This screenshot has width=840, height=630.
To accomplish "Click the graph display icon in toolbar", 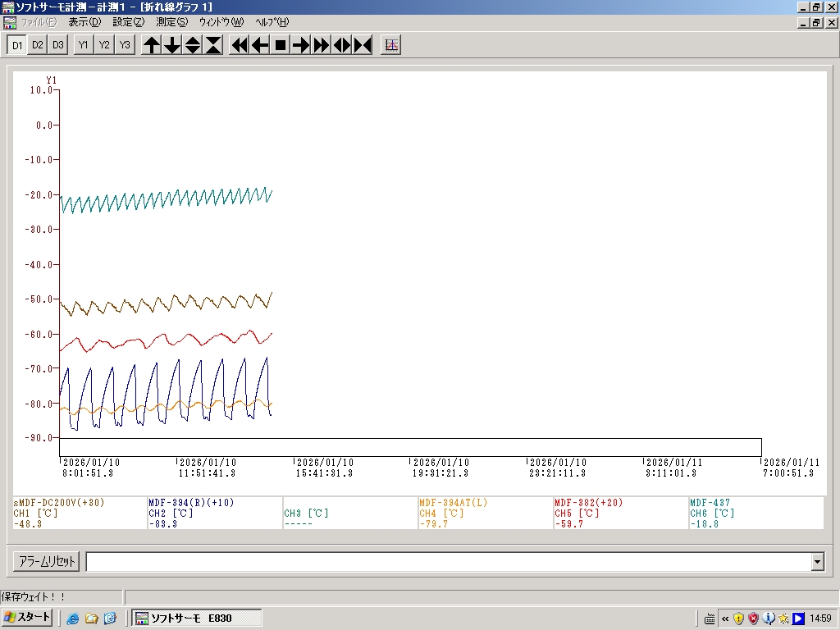I will click(x=391, y=45).
